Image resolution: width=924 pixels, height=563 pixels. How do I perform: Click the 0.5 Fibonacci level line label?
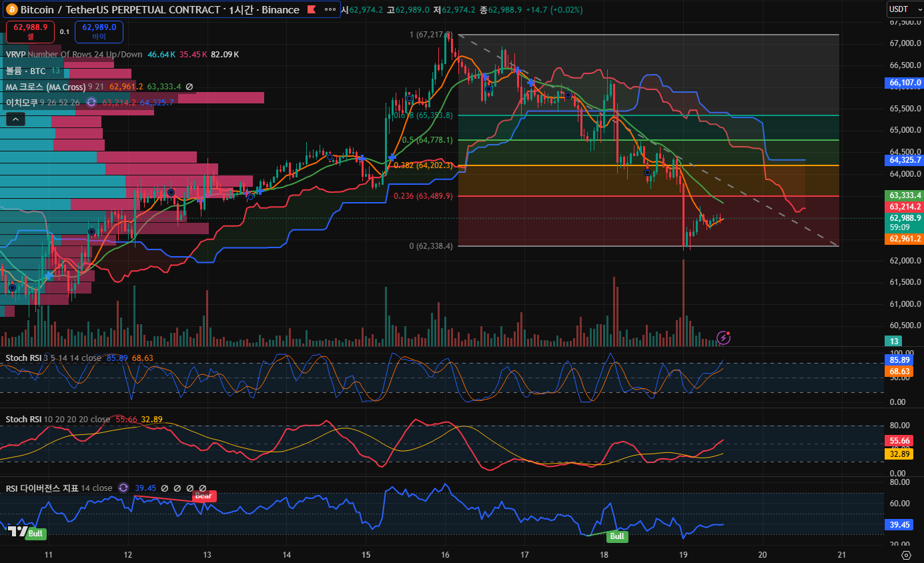pyautogui.click(x=427, y=140)
